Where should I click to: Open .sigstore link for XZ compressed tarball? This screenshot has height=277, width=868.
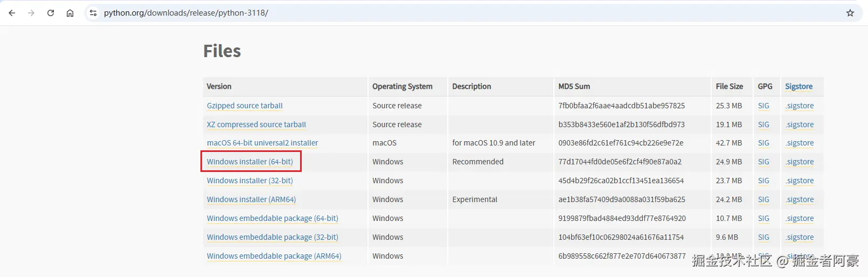pyautogui.click(x=800, y=124)
